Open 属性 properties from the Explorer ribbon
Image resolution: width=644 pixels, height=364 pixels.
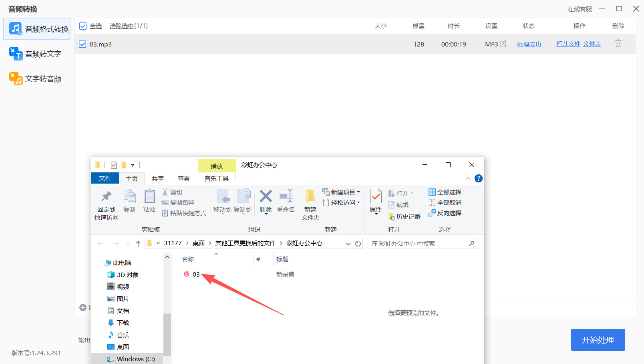tap(376, 201)
